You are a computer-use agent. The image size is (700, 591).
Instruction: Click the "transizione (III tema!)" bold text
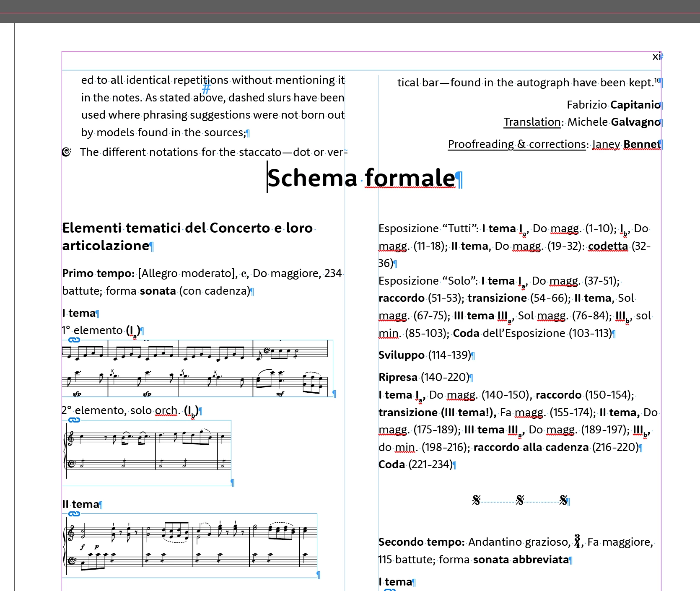tap(437, 412)
